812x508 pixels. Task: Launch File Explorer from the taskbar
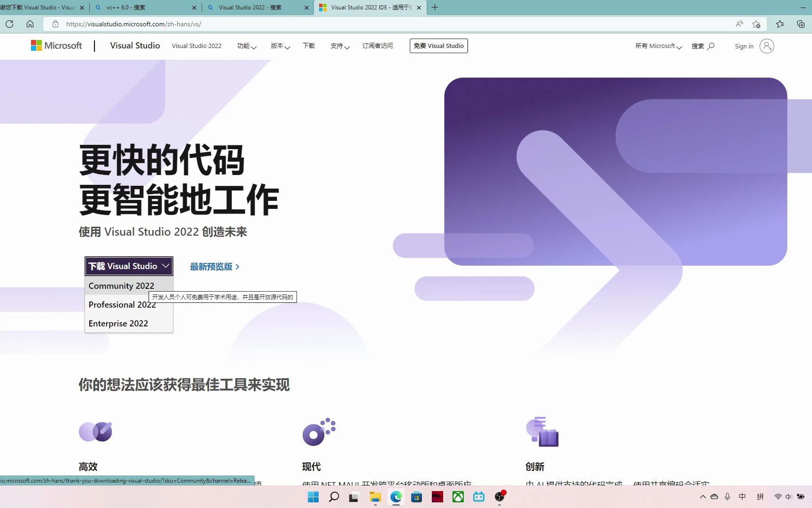tap(375, 497)
